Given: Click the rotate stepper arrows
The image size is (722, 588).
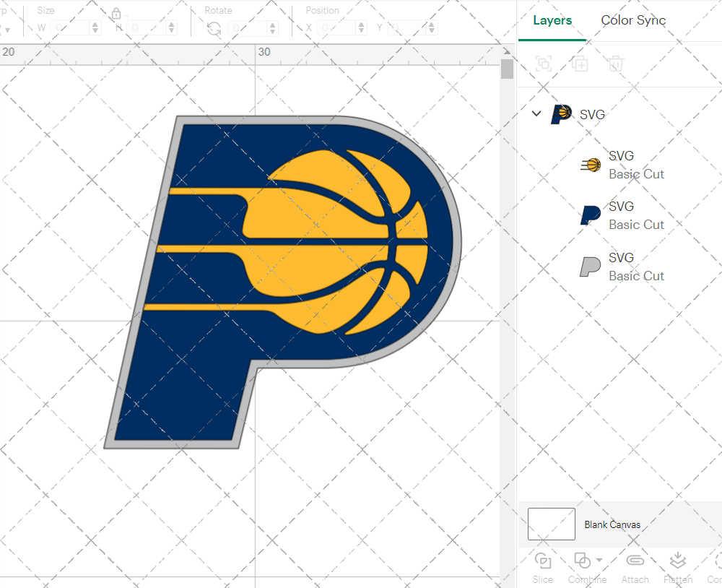Looking at the screenshot, I should pyautogui.click(x=273, y=28).
